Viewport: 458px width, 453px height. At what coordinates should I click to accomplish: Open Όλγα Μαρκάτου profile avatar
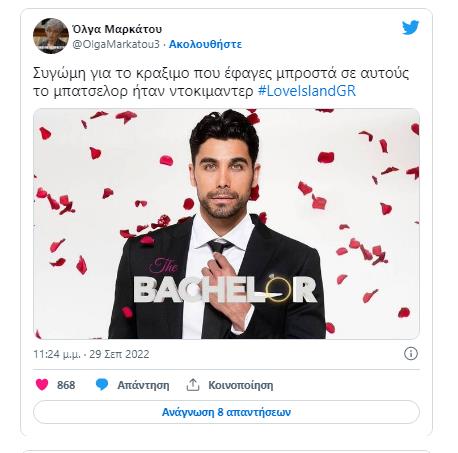pyautogui.click(x=51, y=36)
